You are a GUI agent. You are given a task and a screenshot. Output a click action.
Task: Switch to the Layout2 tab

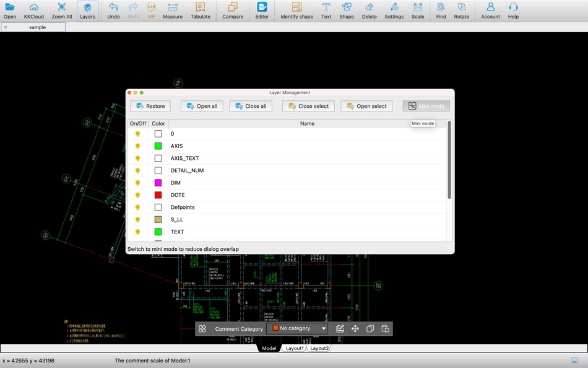(x=319, y=348)
